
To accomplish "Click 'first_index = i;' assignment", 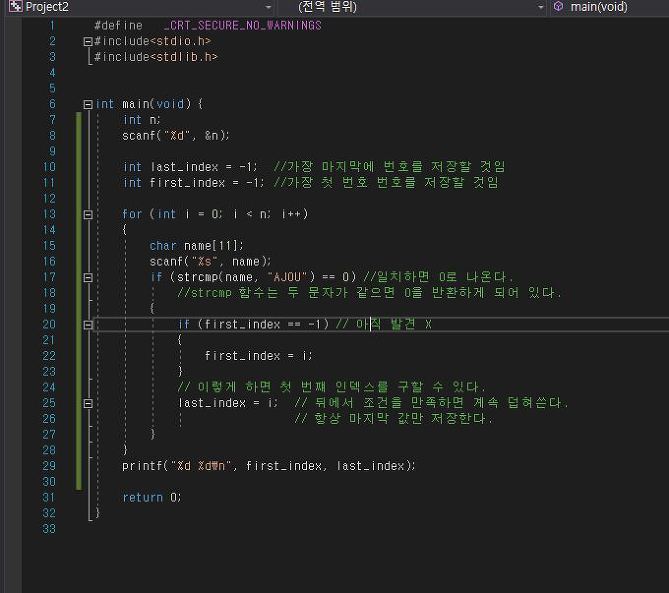I will point(258,356).
